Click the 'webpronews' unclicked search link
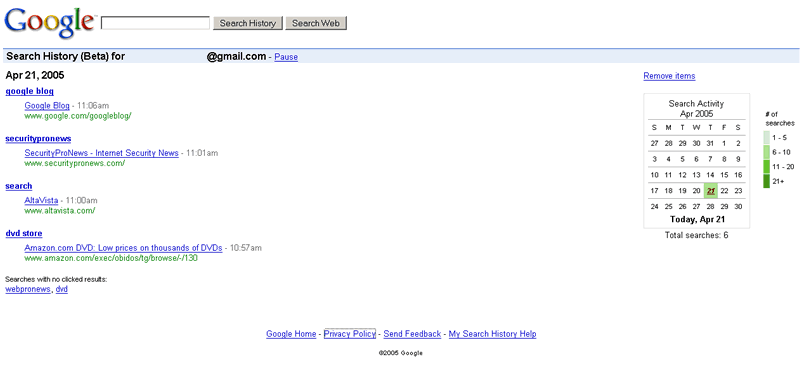Screen dimensions: 800x380 [28, 289]
